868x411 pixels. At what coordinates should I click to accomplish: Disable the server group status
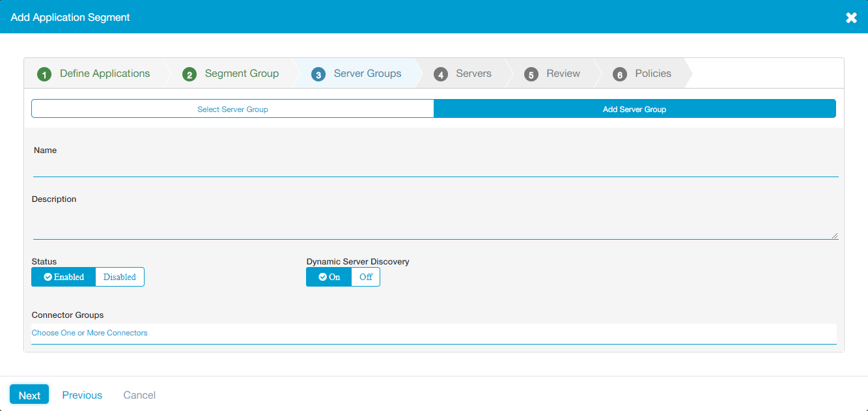[x=120, y=276]
